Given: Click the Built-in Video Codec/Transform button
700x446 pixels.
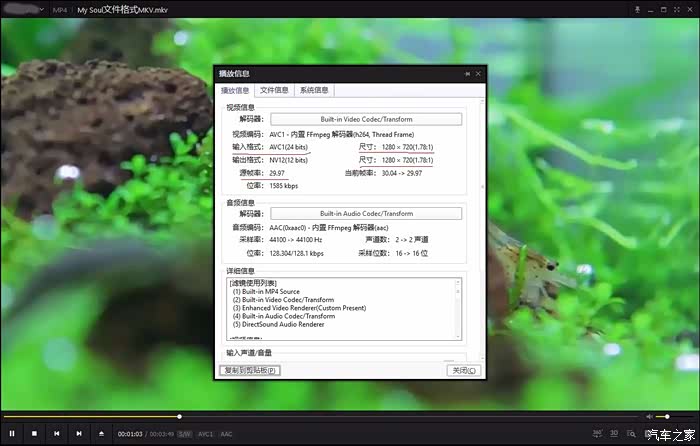Looking at the screenshot, I should pyautogui.click(x=365, y=119).
